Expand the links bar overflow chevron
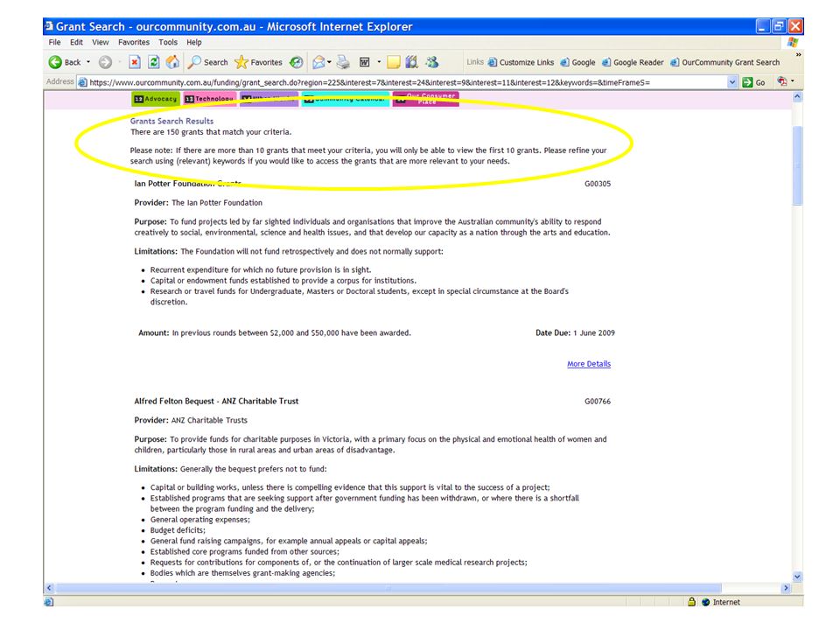The image size is (840, 630). [798, 54]
